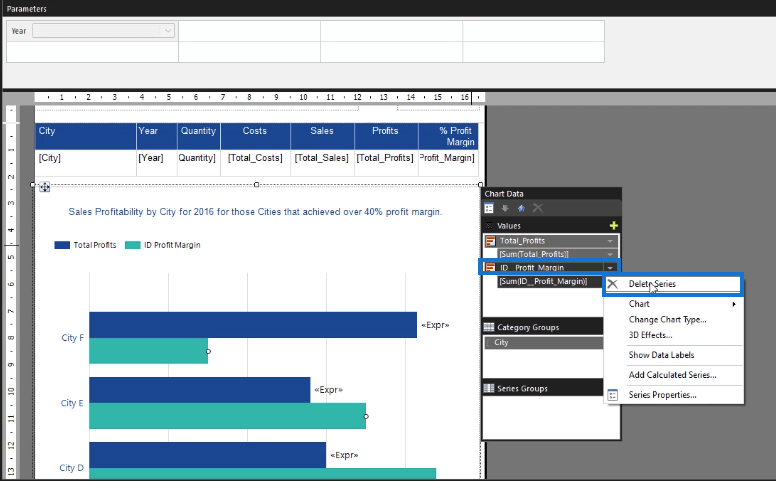The height and width of the screenshot is (481, 776).
Task: Select the City category group field
Action: [543, 342]
